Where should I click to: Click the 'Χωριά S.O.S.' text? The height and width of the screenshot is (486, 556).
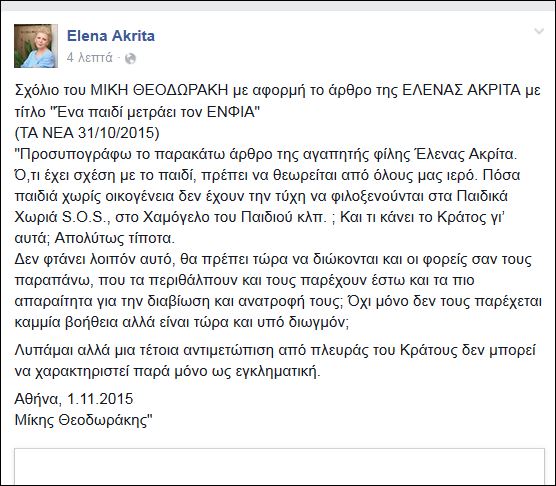coord(61,217)
